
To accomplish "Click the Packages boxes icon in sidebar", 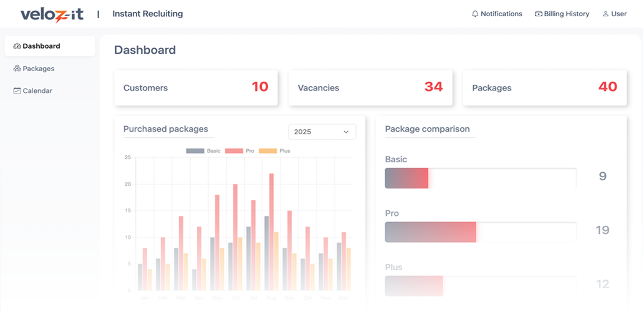I will click(x=17, y=69).
